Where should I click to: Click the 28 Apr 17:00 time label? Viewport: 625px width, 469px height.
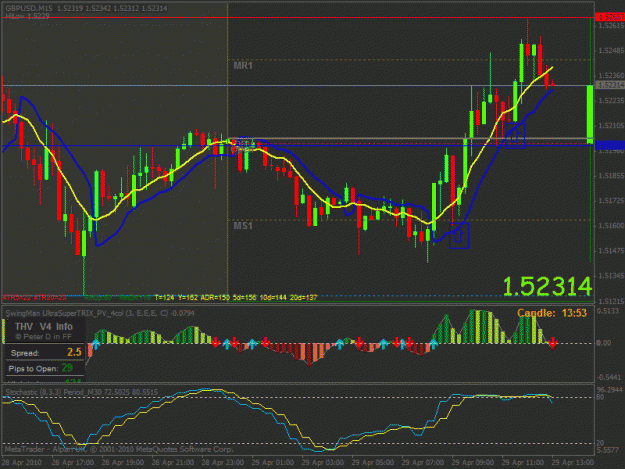pyautogui.click(x=73, y=463)
